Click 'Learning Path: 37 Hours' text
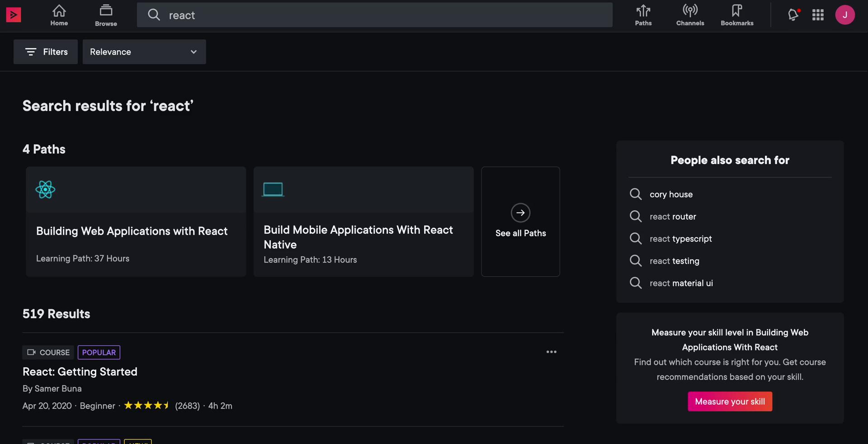The width and height of the screenshot is (868, 444). pyautogui.click(x=83, y=259)
